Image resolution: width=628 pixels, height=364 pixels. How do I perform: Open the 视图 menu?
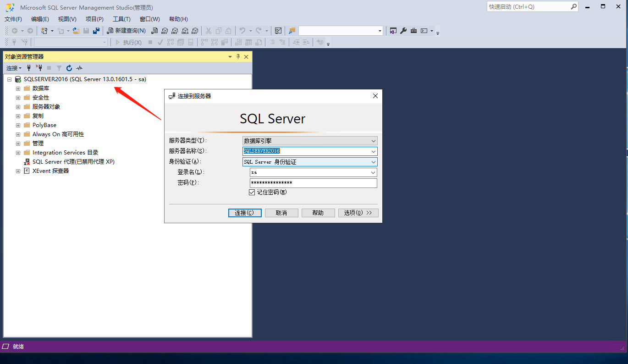66,19
